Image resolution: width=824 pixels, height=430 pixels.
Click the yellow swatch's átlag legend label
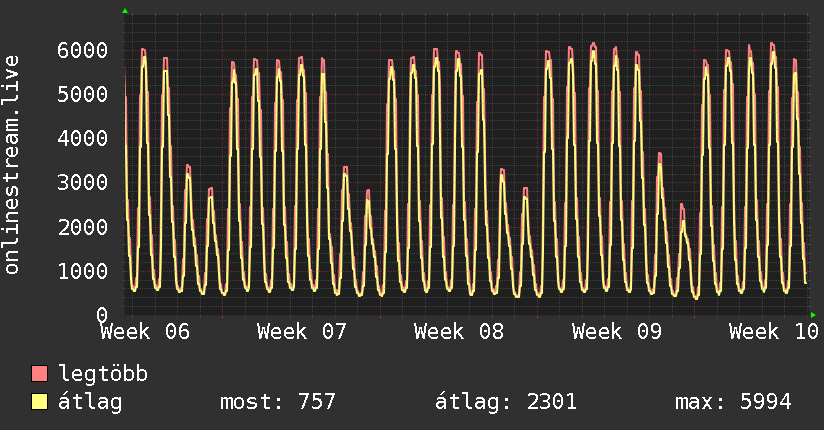tap(90, 402)
